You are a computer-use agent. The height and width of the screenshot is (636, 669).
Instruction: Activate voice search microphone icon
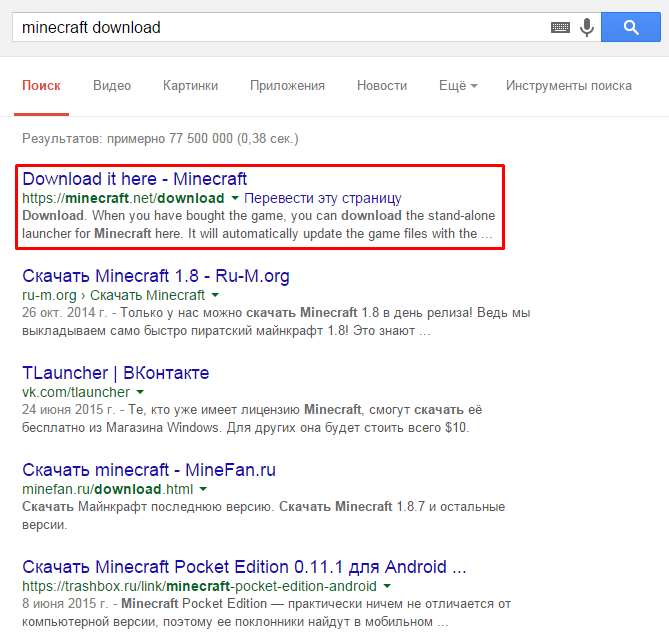587,28
